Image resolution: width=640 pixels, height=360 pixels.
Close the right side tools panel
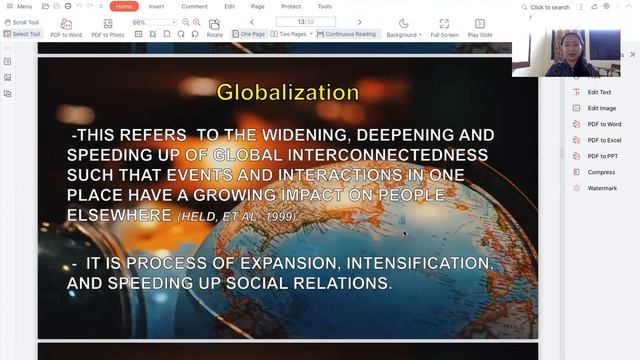pos(633,54)
